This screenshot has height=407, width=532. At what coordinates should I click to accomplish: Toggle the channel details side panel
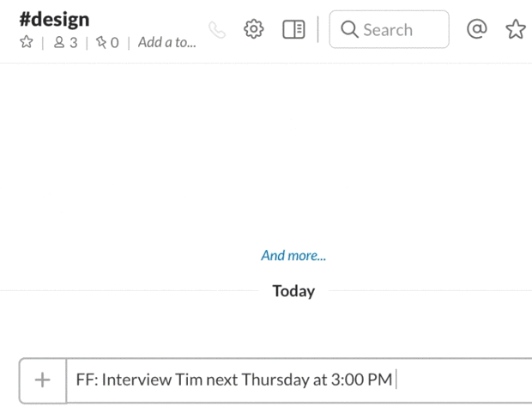[293, 29]
